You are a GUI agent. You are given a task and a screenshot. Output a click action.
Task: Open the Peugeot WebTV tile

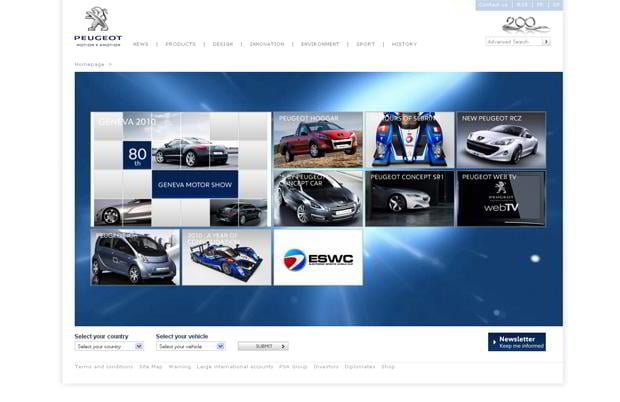[x=501, y=198]
